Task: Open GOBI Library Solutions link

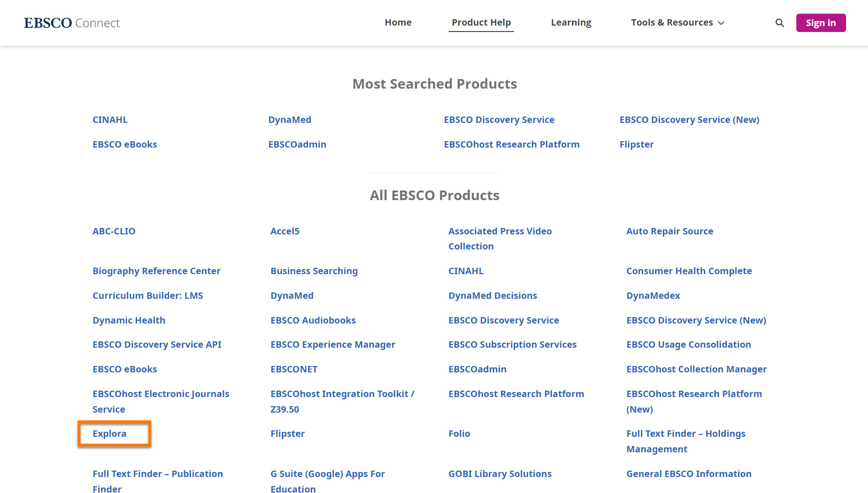Action: tap(500, 474)
